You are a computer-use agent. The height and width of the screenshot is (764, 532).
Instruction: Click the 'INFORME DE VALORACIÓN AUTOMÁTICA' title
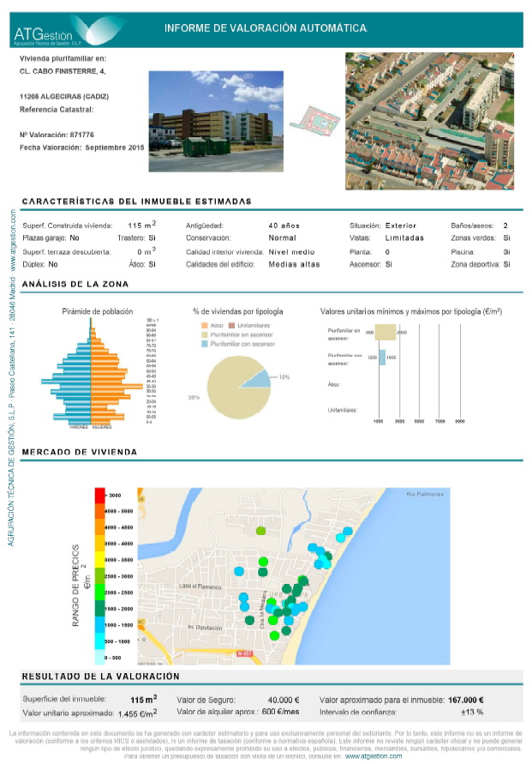click(266, 28)
